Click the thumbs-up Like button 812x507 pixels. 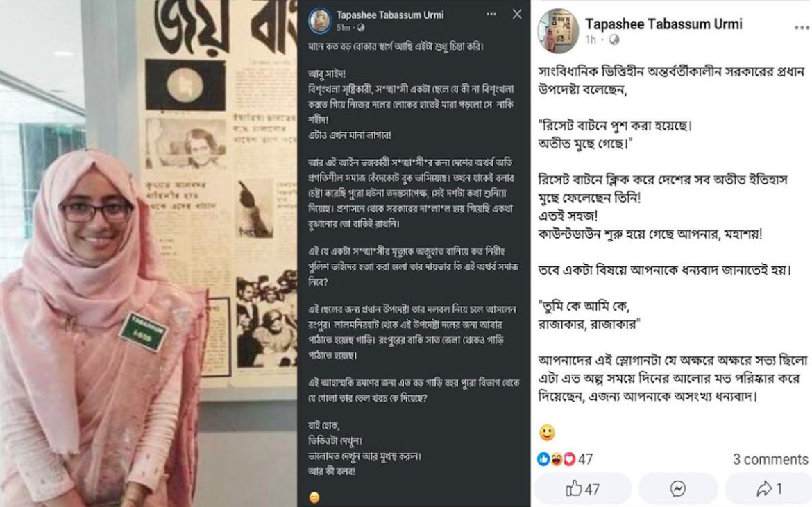[582, 489]
